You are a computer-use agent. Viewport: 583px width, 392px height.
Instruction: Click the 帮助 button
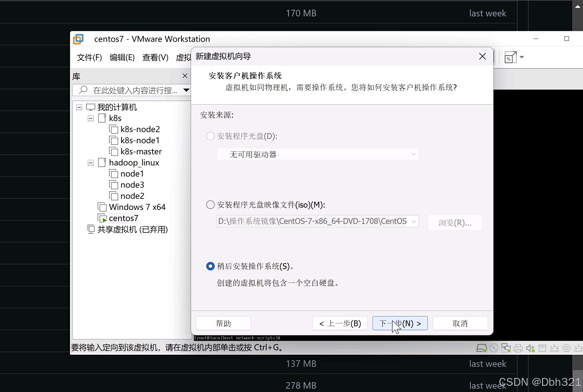223,323
